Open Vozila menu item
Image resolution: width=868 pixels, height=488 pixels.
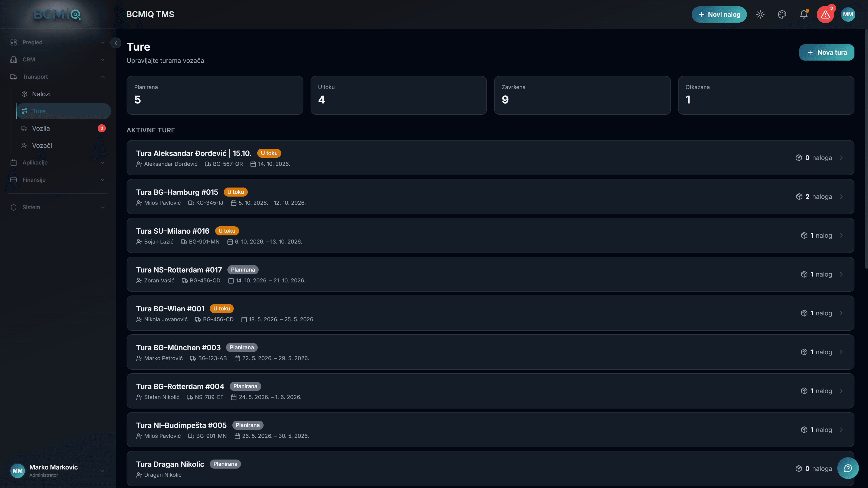point(64,128)
